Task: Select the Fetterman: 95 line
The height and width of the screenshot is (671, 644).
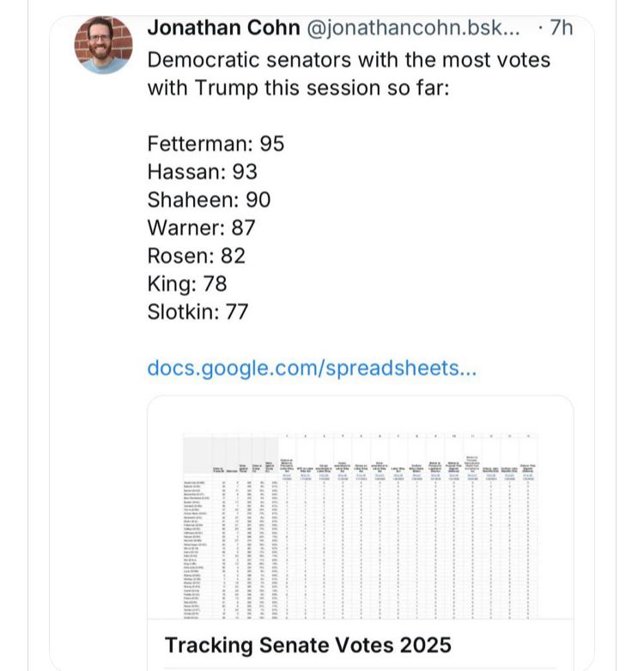Action: 216,144
